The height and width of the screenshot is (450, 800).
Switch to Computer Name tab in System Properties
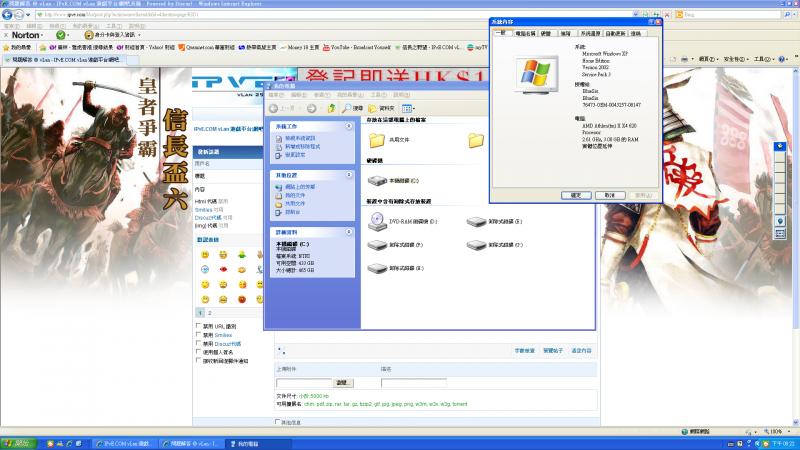[525, 33]
